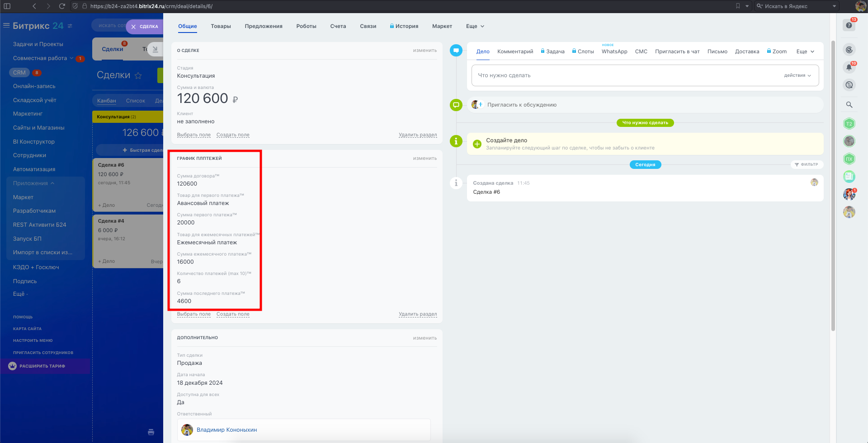
Task: Click the search magnifier in right sidebar
Action: click(849, 105)
